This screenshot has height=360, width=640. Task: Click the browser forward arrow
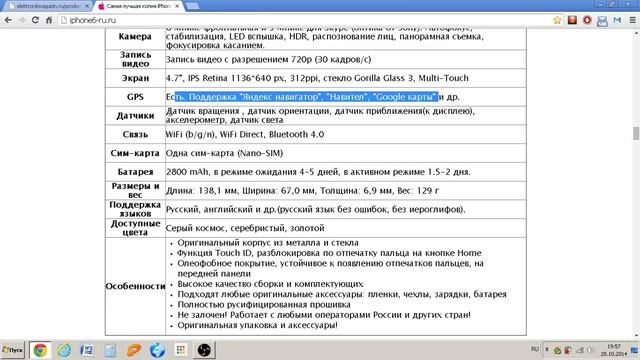(22, 20)
